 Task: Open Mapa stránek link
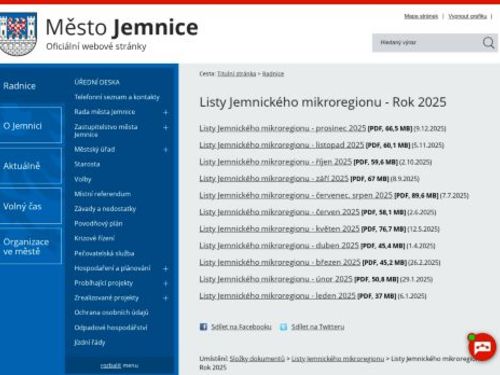(421, 16)
